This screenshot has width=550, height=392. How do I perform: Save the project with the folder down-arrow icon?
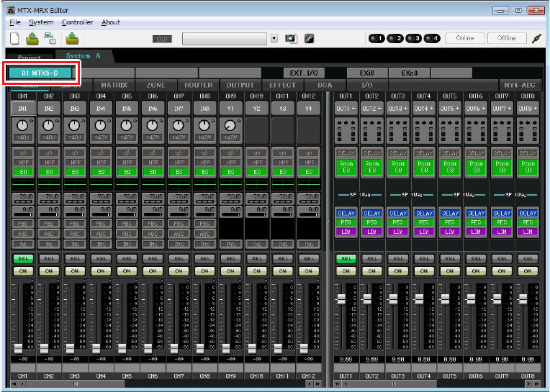(x=72, y=39)
